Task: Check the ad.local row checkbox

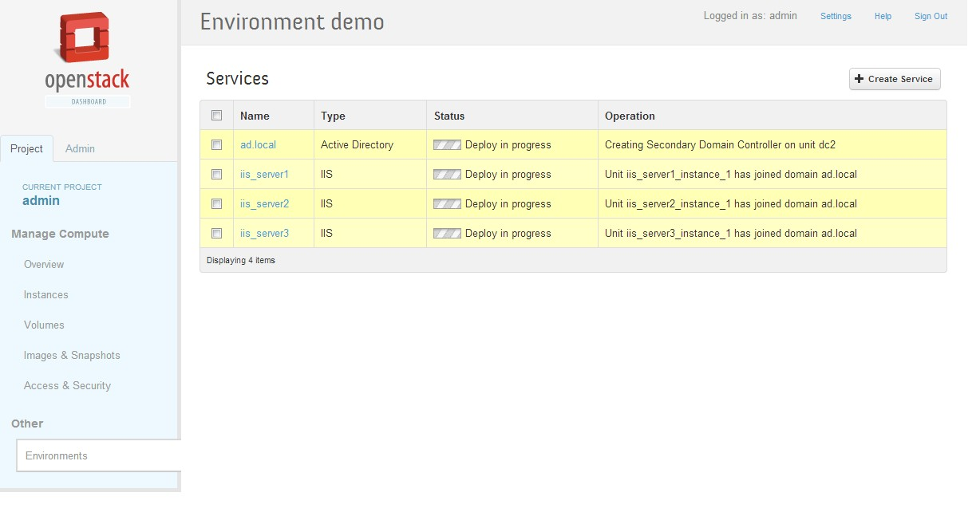Action: pyautogui.click(x=216, y=145)
